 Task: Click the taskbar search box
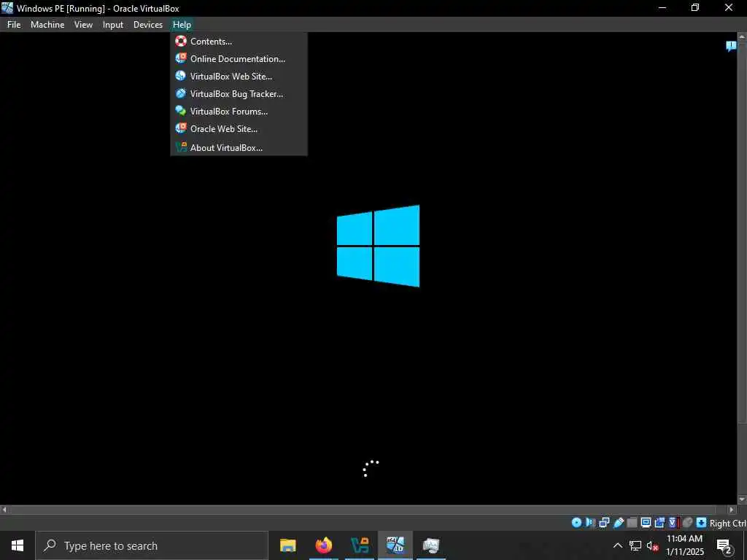coord(152,545)
